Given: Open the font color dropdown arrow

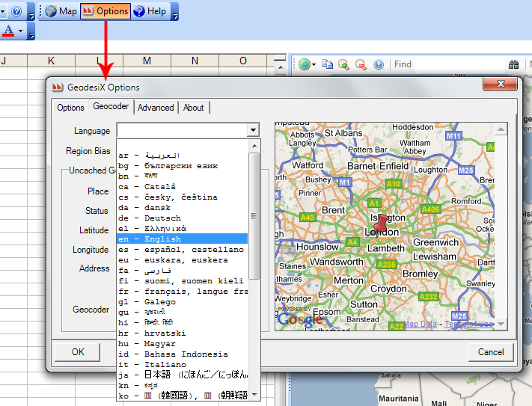Looking at the screenshot, I should point(20,31).
